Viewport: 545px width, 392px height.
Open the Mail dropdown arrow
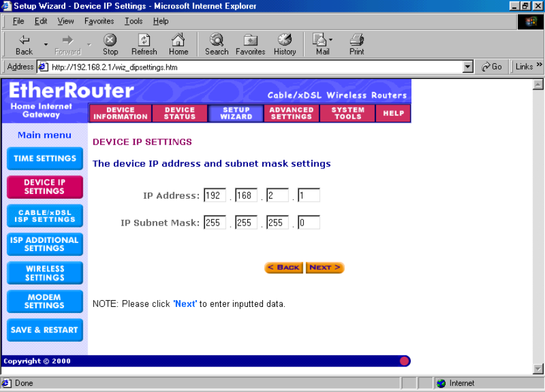click(331, 40)
